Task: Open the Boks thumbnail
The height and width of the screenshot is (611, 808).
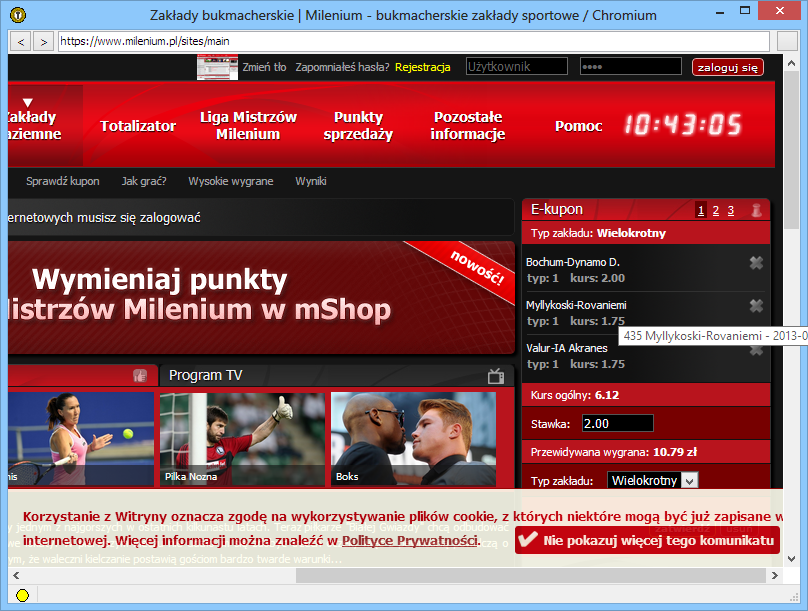Action: (x=413, y=439)
